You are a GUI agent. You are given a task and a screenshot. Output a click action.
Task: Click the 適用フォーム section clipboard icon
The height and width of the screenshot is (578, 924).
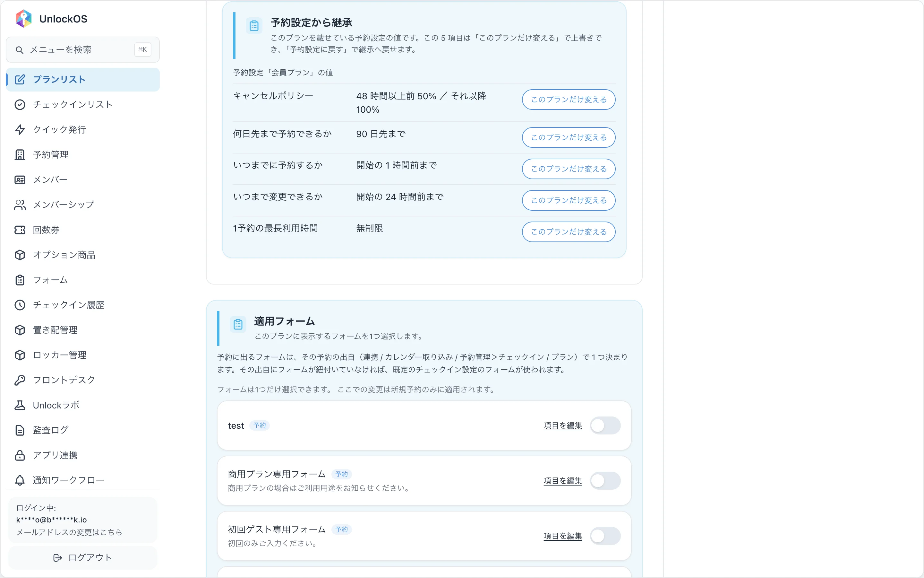pyautogui.click(x=238, y=324)
